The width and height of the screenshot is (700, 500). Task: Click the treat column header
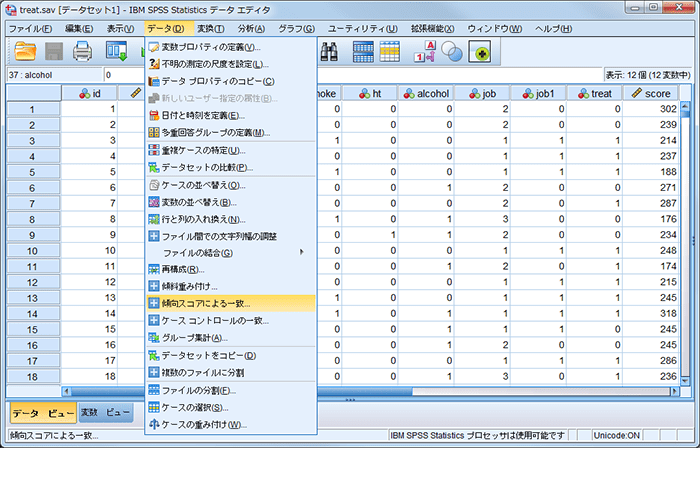[595, 94]
